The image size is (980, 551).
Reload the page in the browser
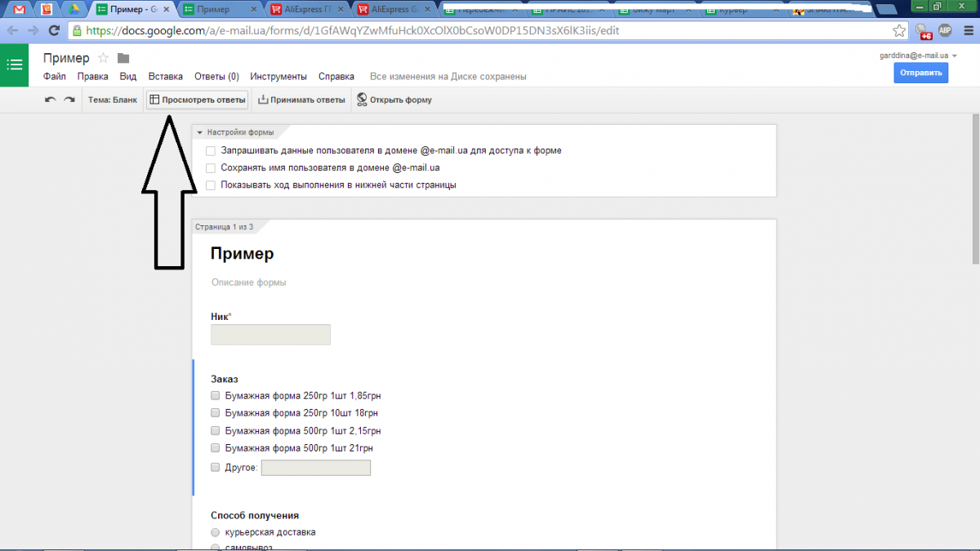55,30
